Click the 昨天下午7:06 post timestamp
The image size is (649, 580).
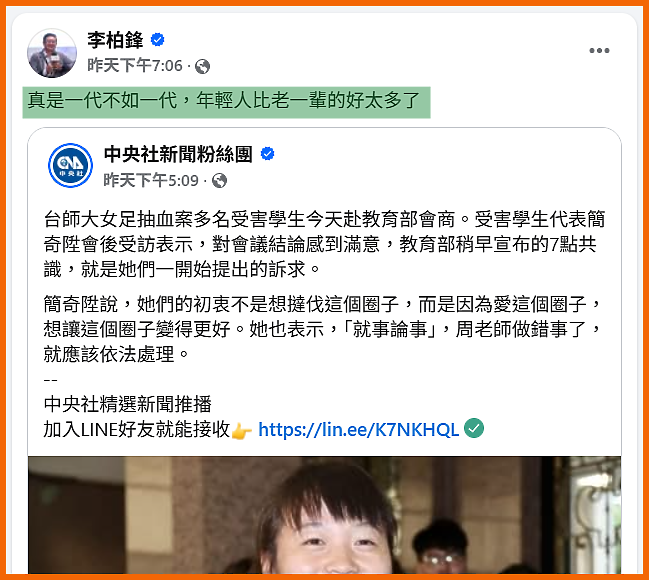pyautogui.click(x=135, y=65)
